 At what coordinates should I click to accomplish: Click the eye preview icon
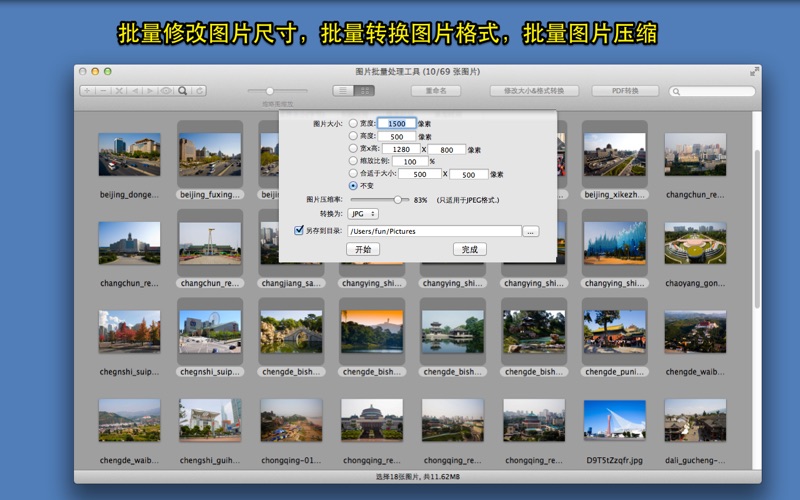click(167, 91)
